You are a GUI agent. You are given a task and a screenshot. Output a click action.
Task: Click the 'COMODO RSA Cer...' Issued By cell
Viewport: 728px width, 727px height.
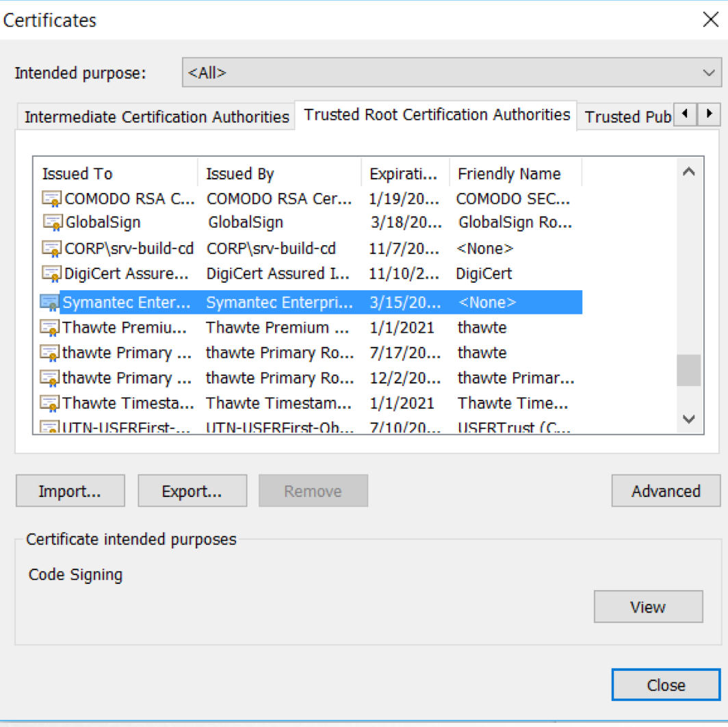point(279,199)
